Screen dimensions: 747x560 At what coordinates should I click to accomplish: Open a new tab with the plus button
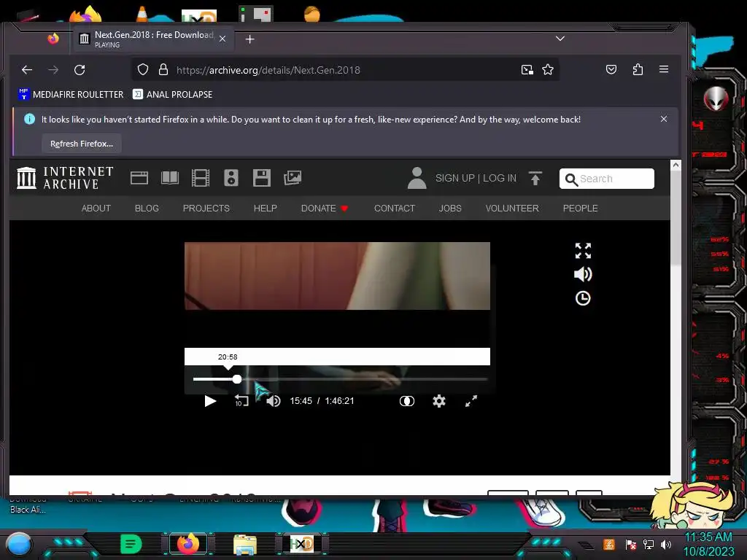pos(249,39)
